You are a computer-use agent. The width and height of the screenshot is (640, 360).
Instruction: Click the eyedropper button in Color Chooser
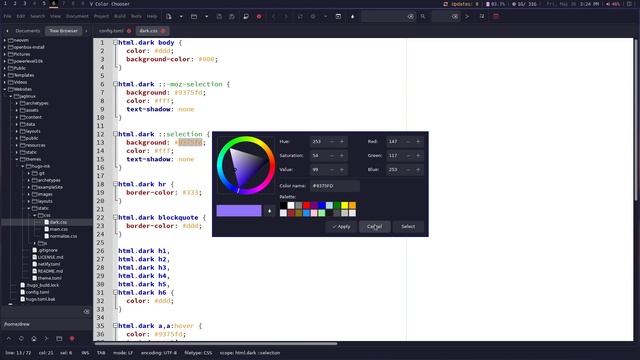coord(269,211)
